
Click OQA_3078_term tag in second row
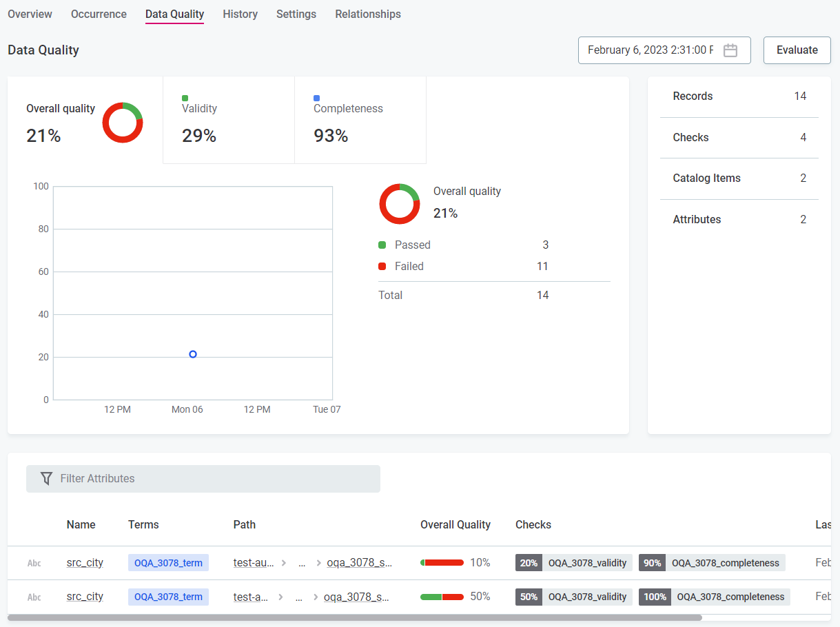[168, 597]
